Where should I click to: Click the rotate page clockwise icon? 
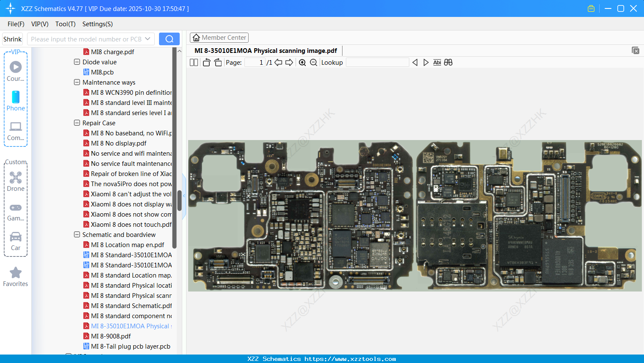(x=218, y=62)
